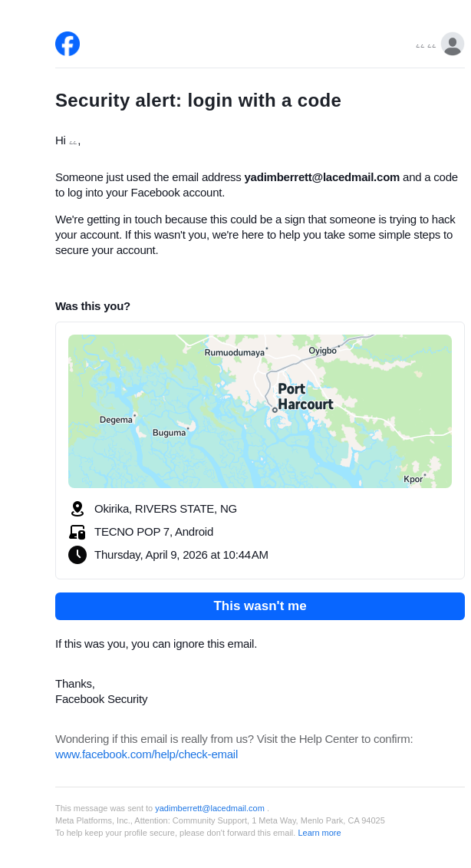Screen dimensions: 471x868
Task: Click the clock time icon
Action: pos(77,555)
